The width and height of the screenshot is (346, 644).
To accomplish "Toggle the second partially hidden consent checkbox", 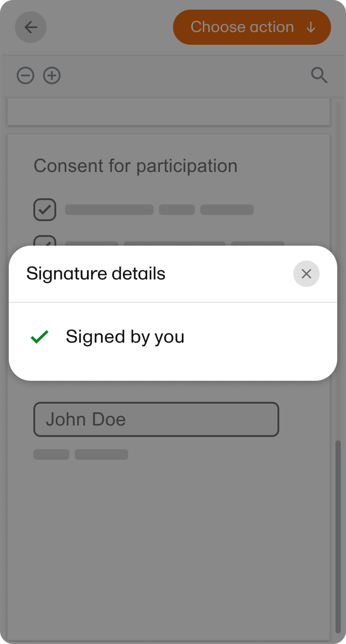I will 45,241.
